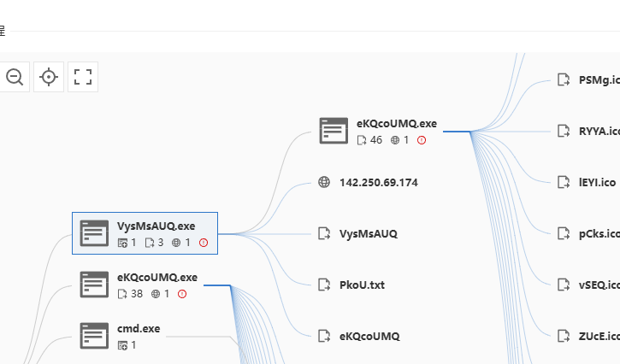
Task: Click file icon beside eKQcoUMQ file node
Action: [324, 336]
